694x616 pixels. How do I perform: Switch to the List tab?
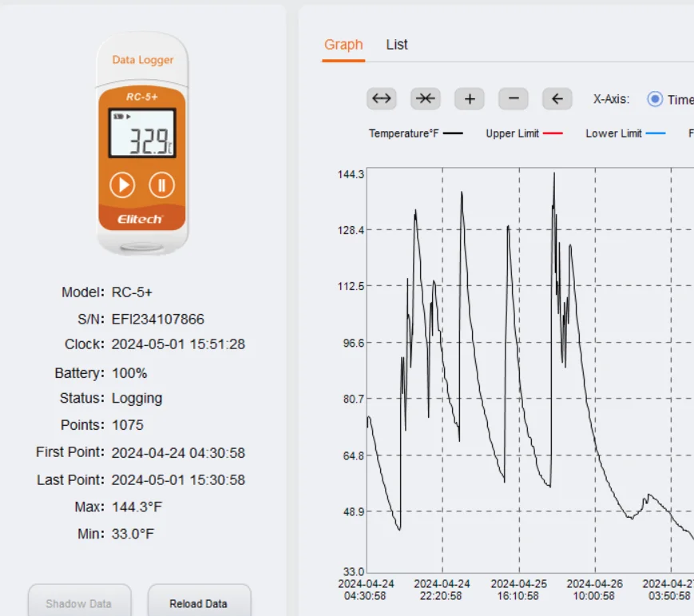(397, 45)
